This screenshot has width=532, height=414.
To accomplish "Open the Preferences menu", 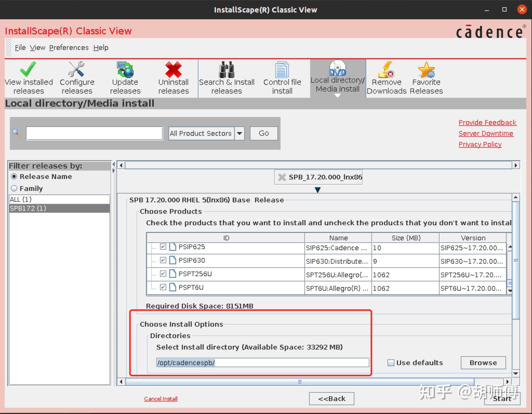I will [69, 48].
